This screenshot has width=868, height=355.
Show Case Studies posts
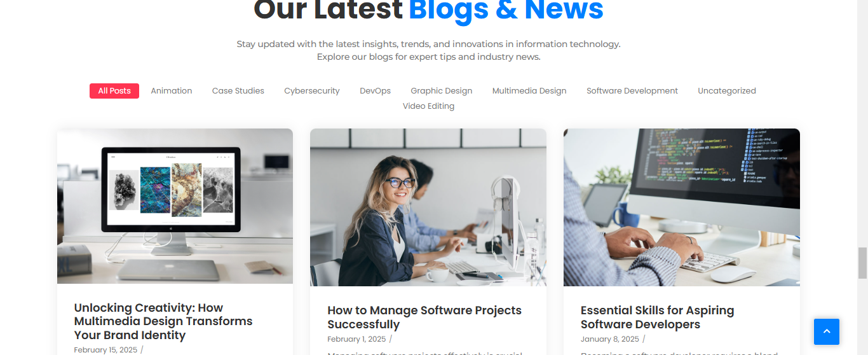(238, 91)
